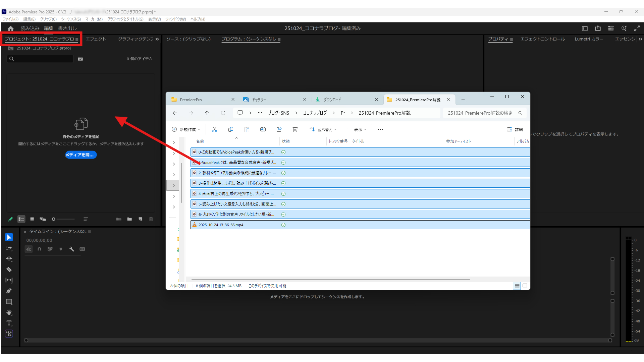Viewport: 644px width, 362px height.
Task: Select the Pen tool
Action: point(9,291)
